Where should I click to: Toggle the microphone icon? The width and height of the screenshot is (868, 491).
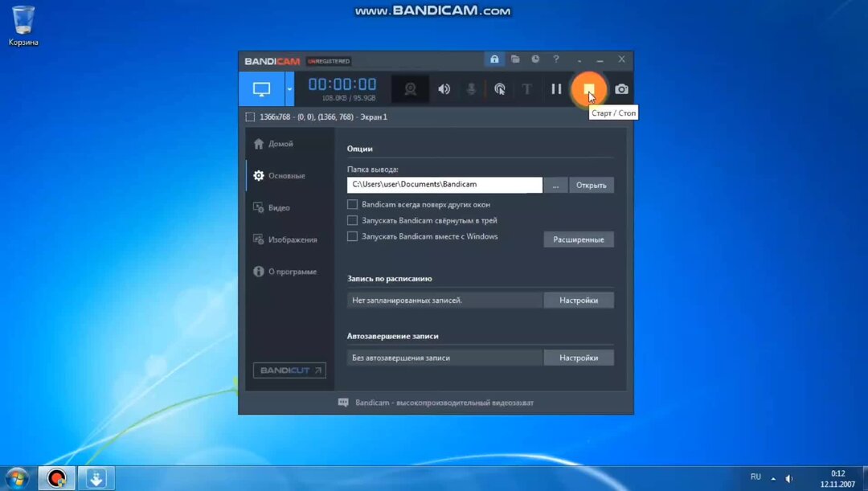pos(471,89)
